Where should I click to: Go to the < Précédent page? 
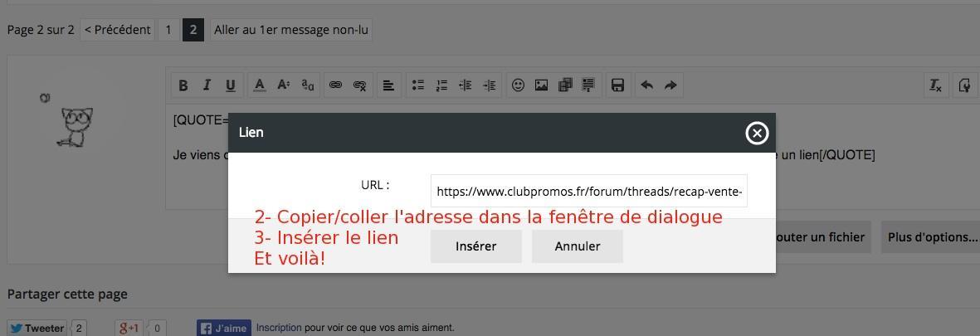point(118,29)
